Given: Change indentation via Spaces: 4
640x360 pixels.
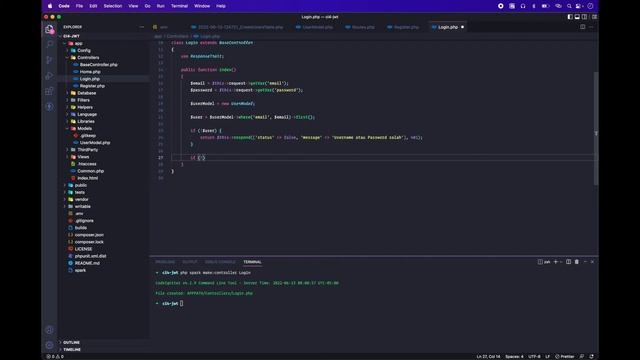Looking at the screenshot, I should pyautogui.click(x=514, y=356).
